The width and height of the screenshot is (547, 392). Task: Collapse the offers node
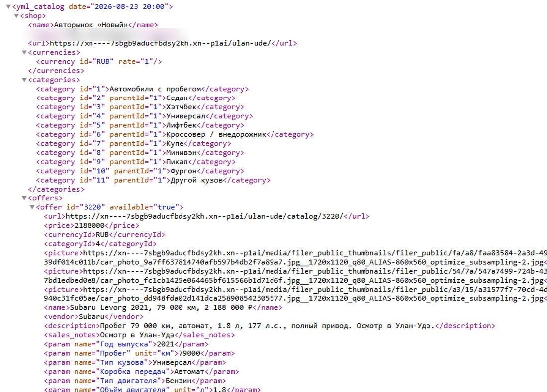pyautogui.click(x=24, y=198)
